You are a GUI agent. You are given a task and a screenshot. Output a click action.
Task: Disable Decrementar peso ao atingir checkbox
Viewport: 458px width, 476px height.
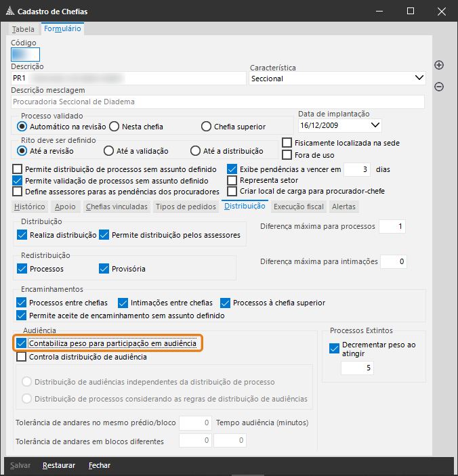click(x=334, y=349)
